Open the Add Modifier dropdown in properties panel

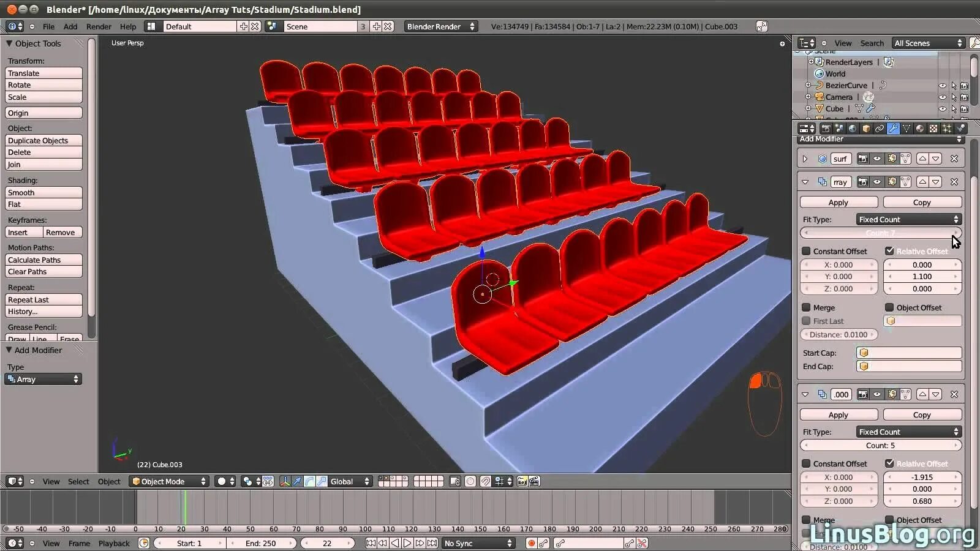881,139
